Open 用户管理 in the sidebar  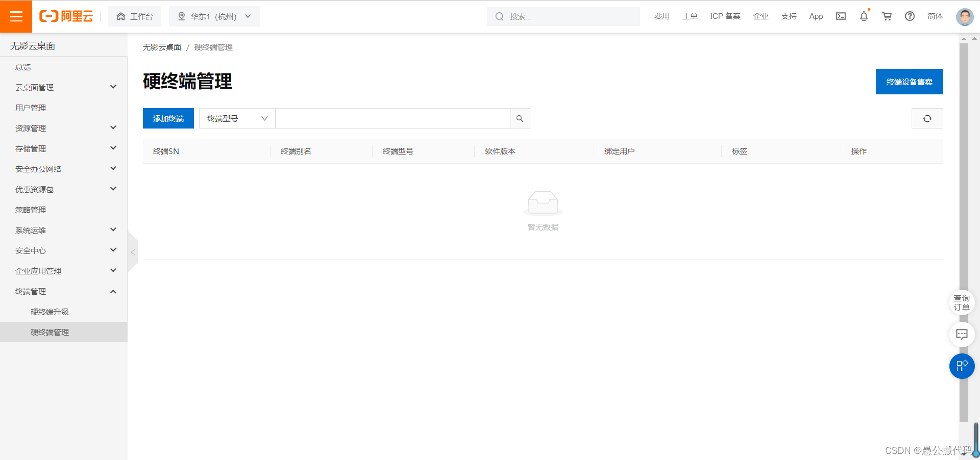(x=64, y=108)
